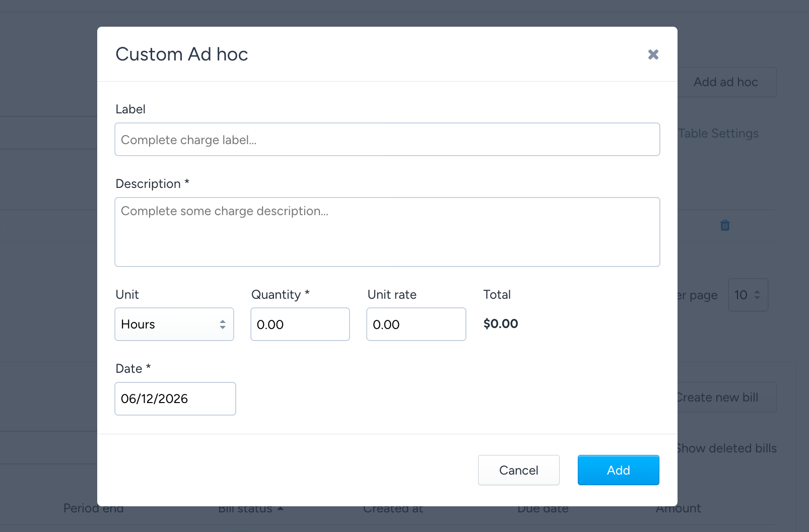Open Table Settings in background page
Image resolution: width=809 pixels, height=532 pixels.
718,134
